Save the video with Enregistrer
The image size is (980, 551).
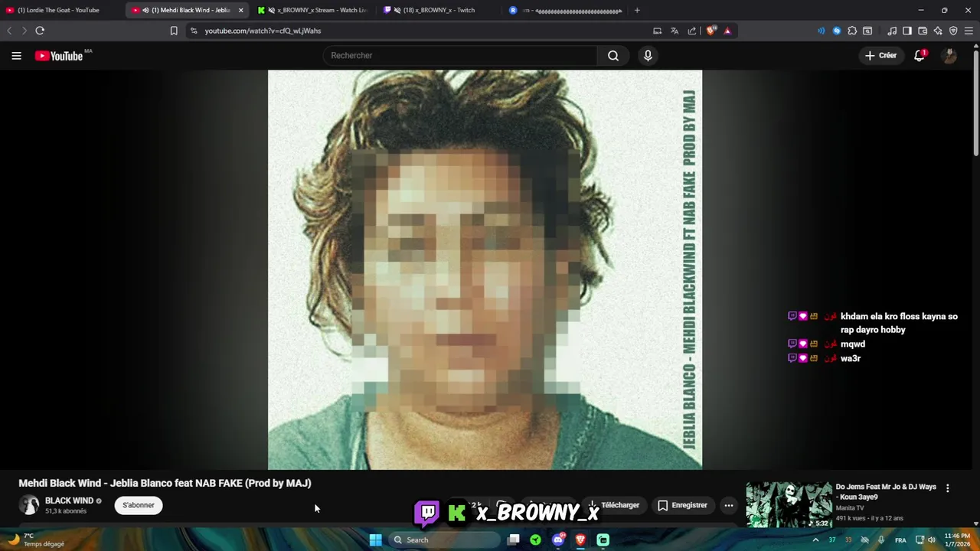pyautogui.click(x=682, y=505)
